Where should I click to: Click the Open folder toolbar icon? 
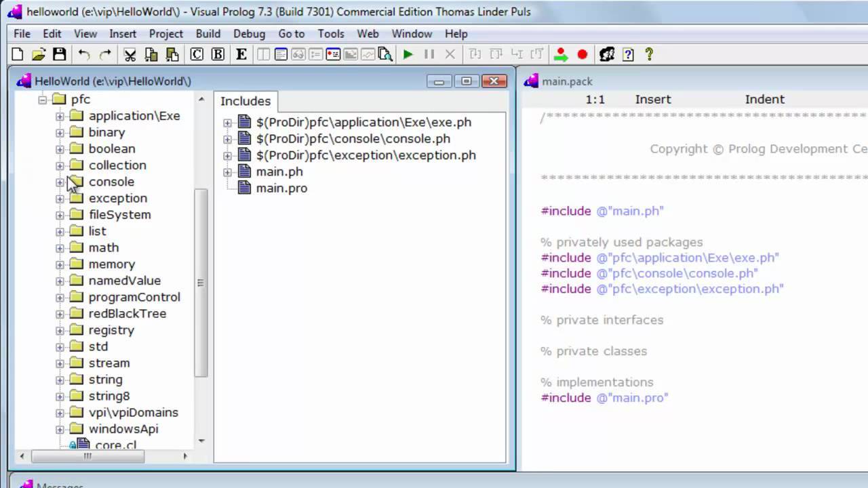39,55
